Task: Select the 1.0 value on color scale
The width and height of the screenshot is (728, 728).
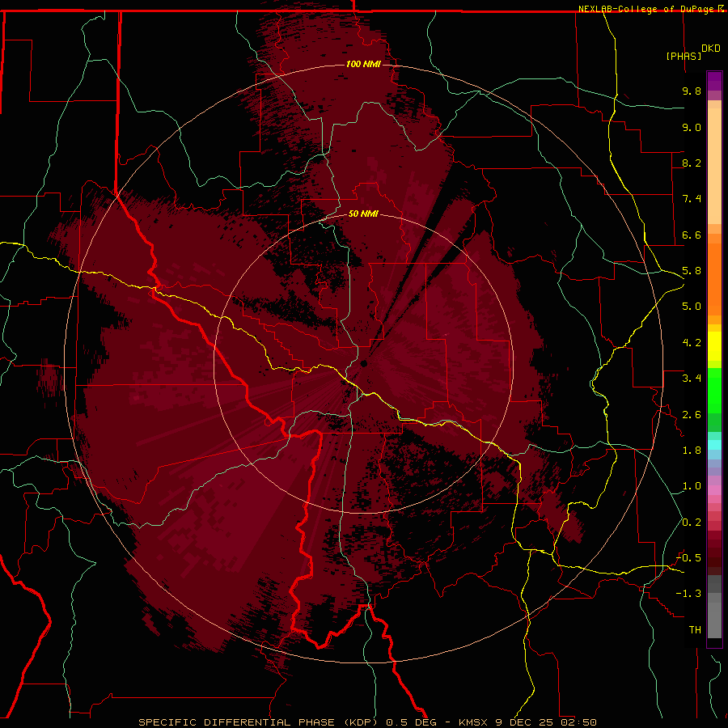Action: click(x=692, y=486)
